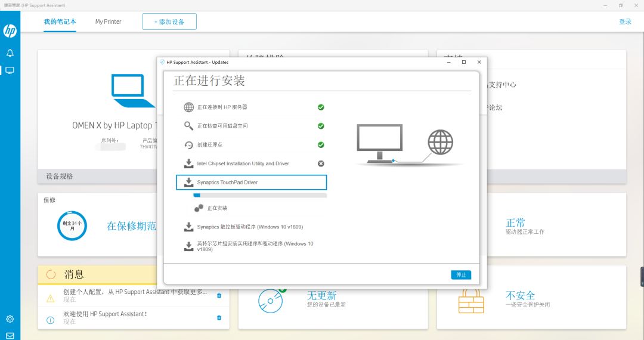The height and width of the screenshot is (340, 644).
Task: Delete the 欢迎使用 message via trash icon
Action: click(x=219, y=317)
